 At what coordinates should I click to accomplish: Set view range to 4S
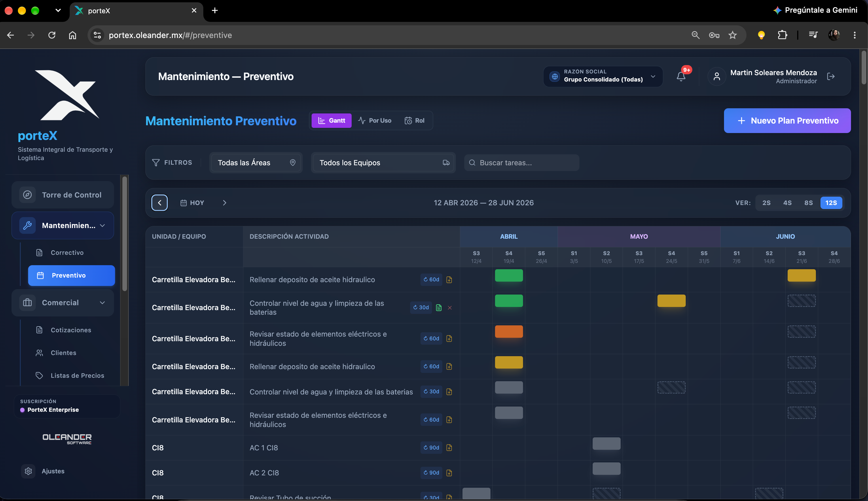(787, 203)
